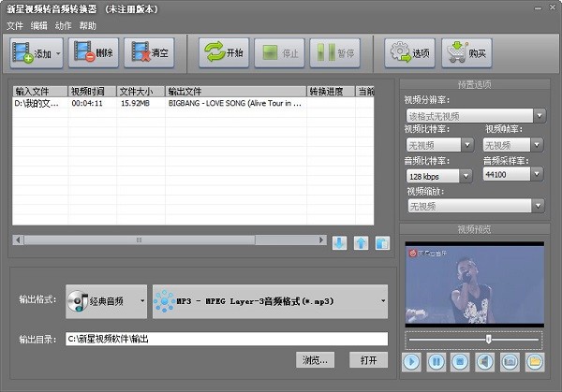The height and width of the screenshot is (392, 562).
Task: Move file down with the down-arrow icon
Action: click(339, 243)
